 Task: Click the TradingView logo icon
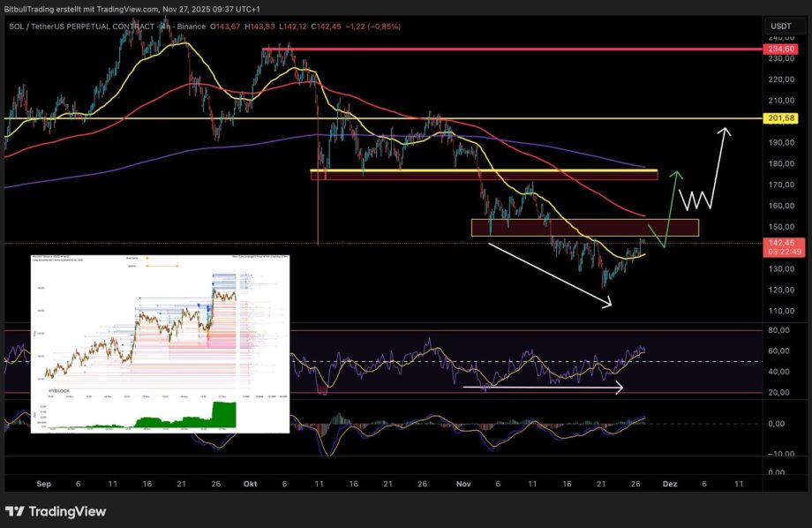point(15,511)
